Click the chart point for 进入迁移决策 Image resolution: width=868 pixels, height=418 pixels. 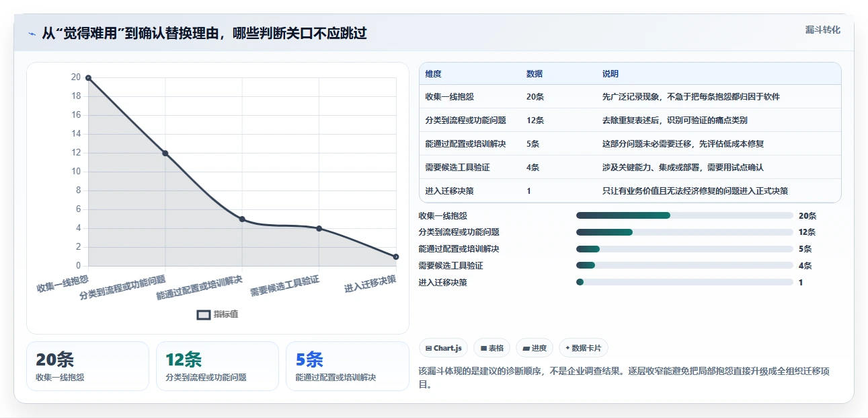pos(395,256)
